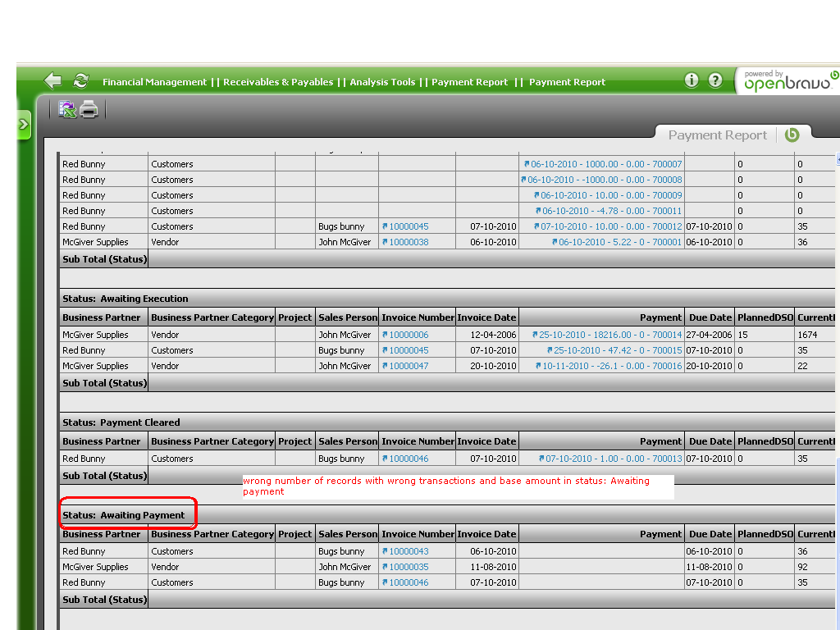Select Analysis Tools in the breadcrumb
This screenshot has width=840, height=630.
click(382, 82)
